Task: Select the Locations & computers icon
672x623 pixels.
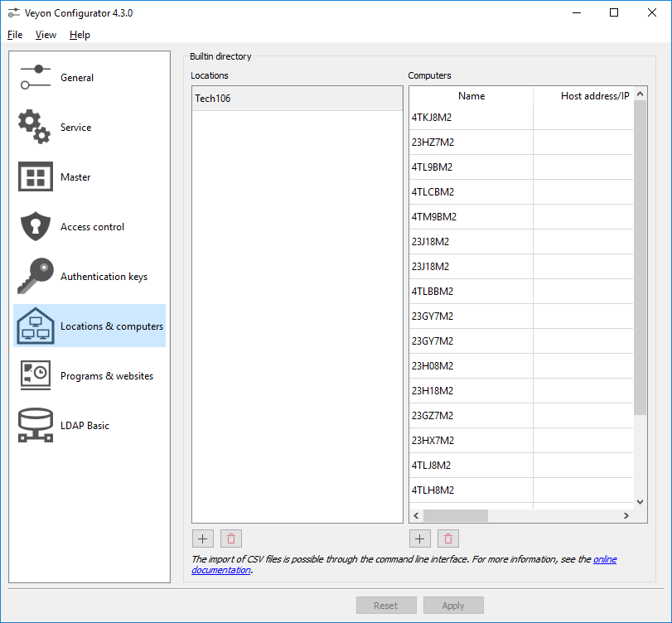Action: coord(36,326)
